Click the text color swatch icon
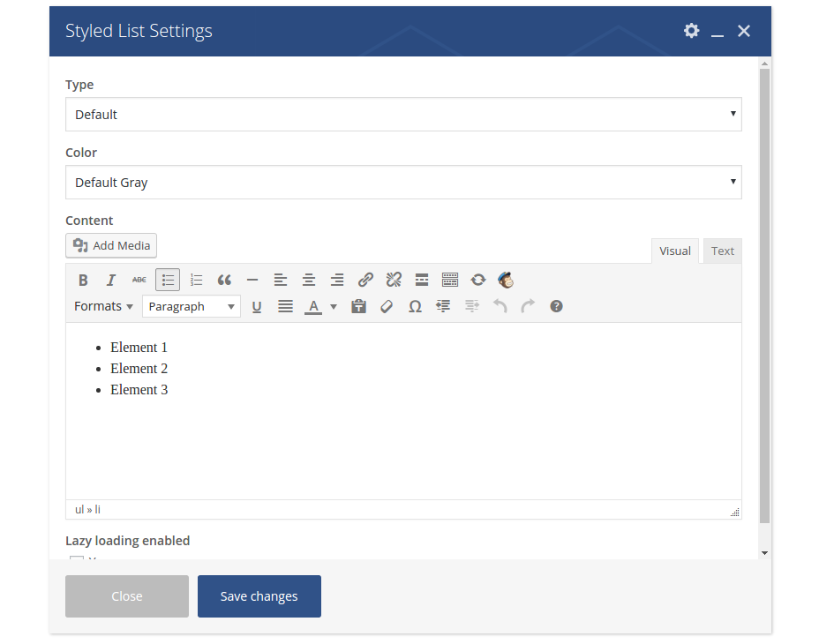 (312, 307)
